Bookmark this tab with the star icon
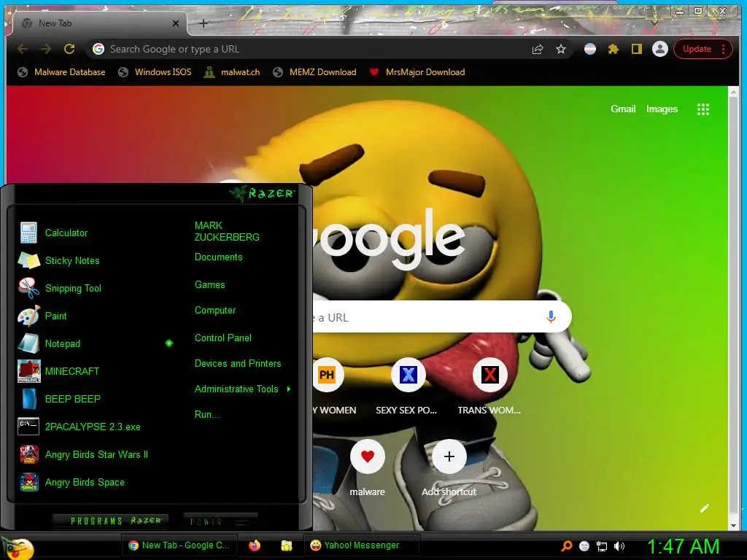Viewport: 747px width, 560px height. (x=561, y=49)
